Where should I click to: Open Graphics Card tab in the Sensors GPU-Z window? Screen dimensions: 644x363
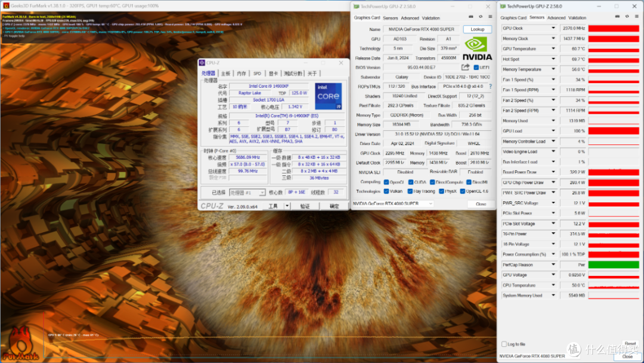point(513,18)
